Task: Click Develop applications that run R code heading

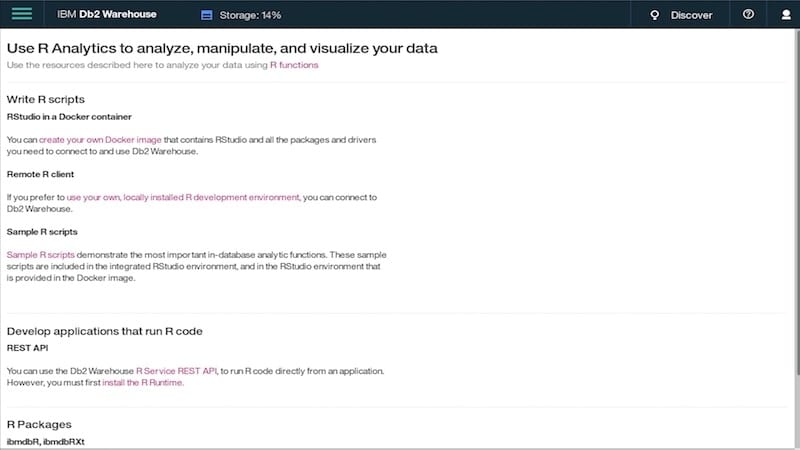Action: [x=105, y=331]
